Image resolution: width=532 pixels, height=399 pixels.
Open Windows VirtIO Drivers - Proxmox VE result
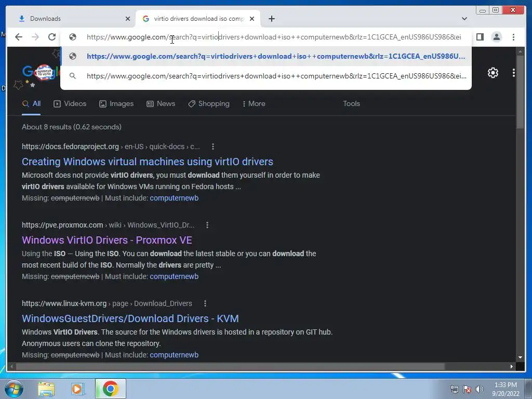[x=107, y=240]
